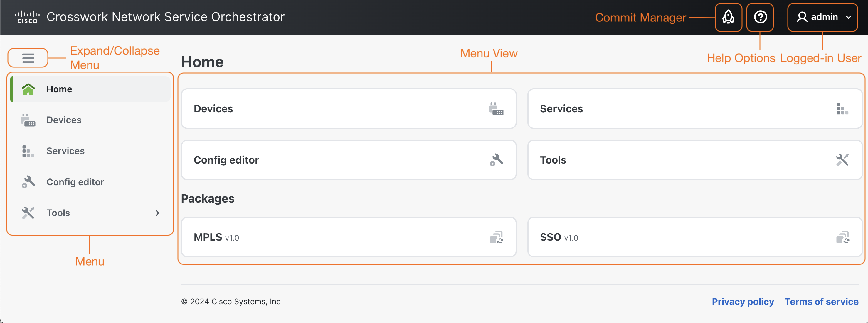Image resolution: width=868 pixels, height=323 pixels.
Task: Click the dropdown arrow next to admin
Action: [x=848, y=17]
